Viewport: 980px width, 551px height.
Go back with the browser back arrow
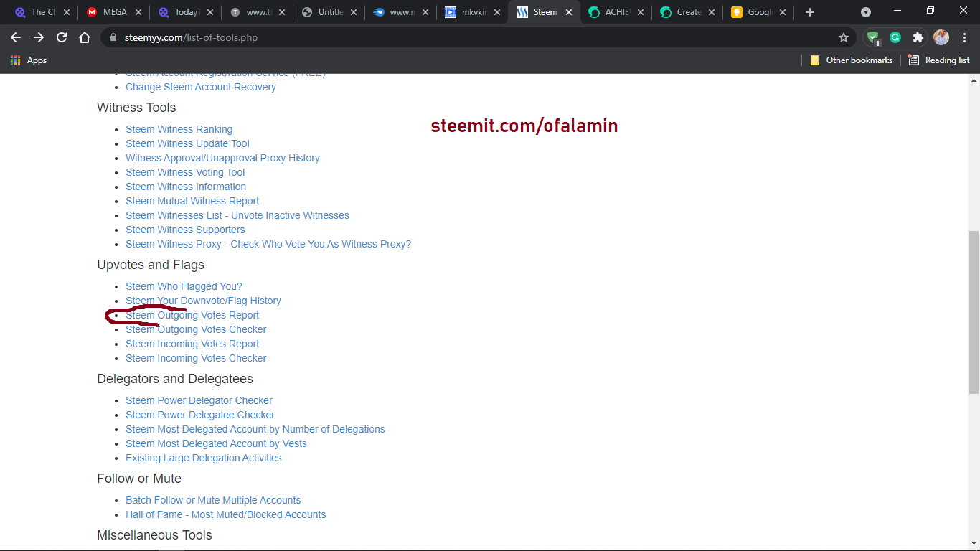coord(16,37)
